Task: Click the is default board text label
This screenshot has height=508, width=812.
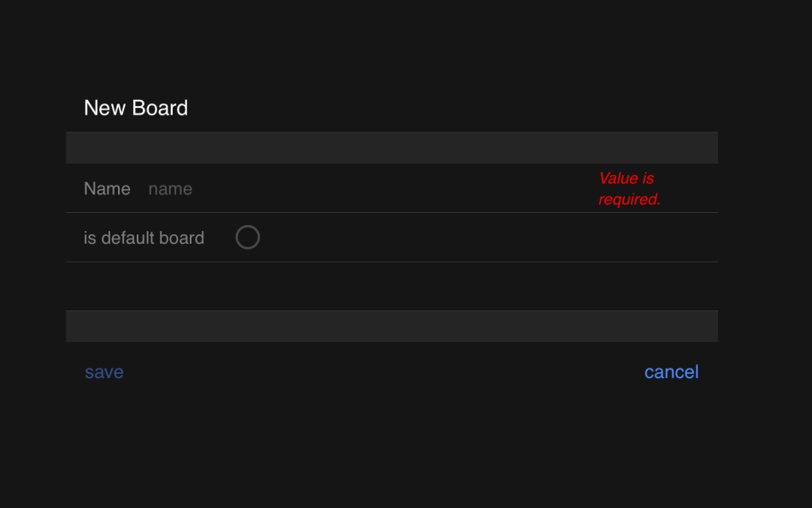Action: pos(144,237)
